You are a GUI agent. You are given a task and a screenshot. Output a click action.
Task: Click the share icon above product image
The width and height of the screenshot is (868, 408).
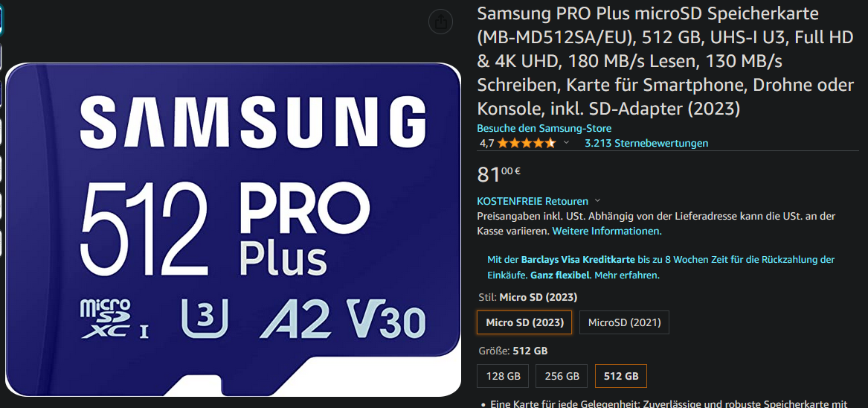[440, 22]
